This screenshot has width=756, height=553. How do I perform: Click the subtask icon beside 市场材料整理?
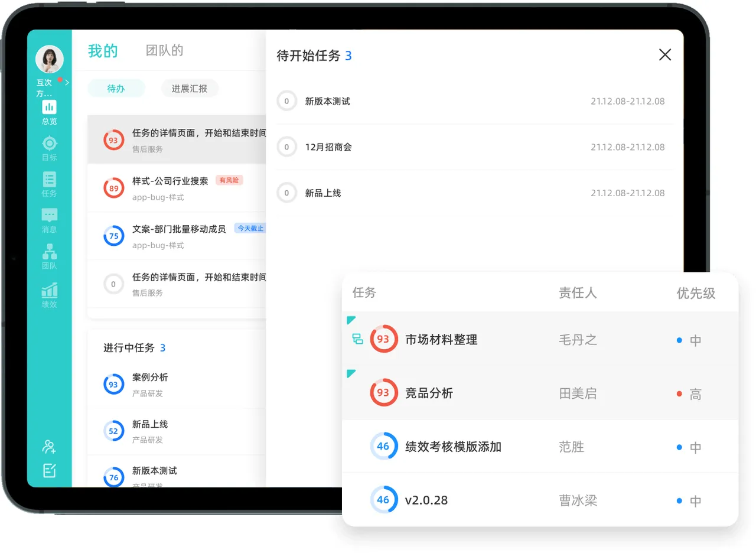click(x=357, y=339)
